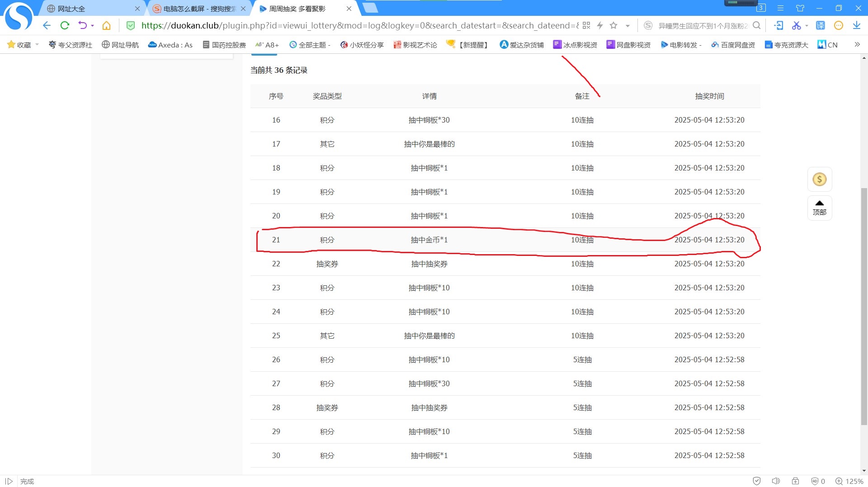
Task: Click the 顶部 back-to-top button
Action: 819,208
